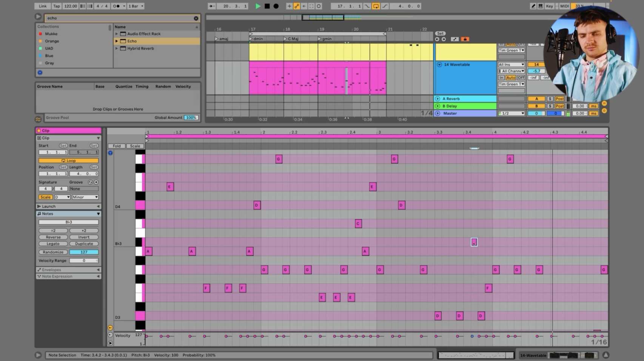Image resolution: width=644 pixels, height=361 pixels.
Task: Open the Master 1/2 output dropdown
Action: coord(511,113)
